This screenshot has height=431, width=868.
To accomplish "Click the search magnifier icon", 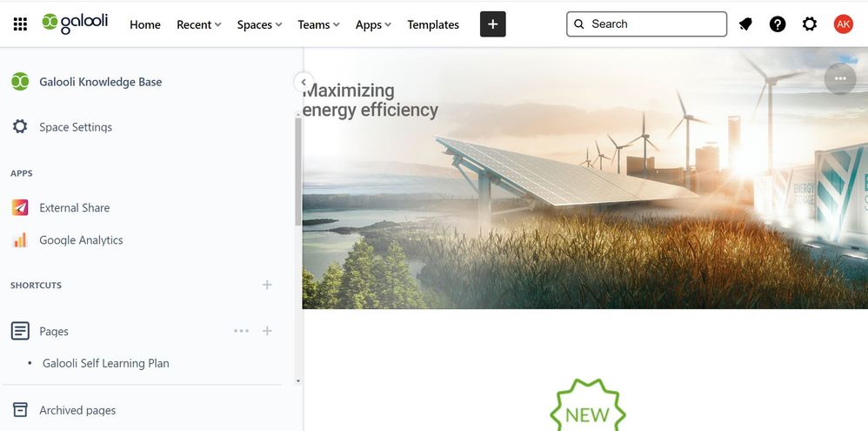I will coord(579,24).
